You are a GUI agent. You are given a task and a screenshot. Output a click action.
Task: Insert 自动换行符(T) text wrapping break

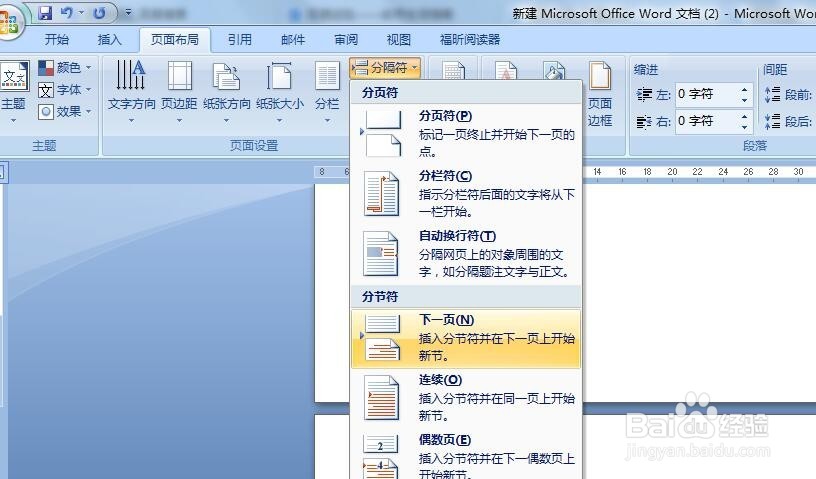point(466,254)
